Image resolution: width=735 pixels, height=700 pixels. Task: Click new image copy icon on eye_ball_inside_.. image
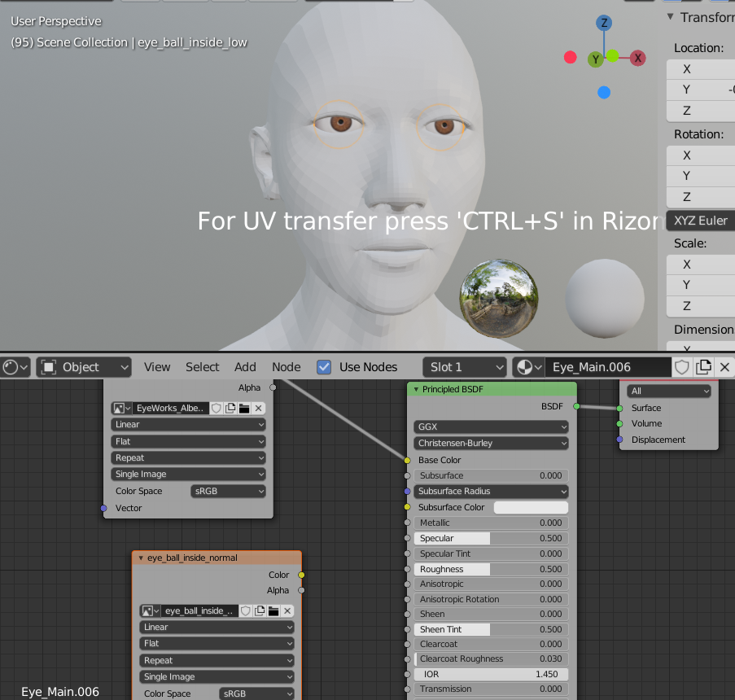(259, 611)
